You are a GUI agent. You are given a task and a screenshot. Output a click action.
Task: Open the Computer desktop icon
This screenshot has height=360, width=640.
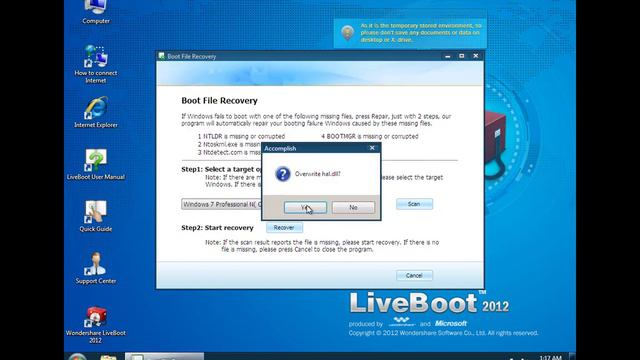(x=96, y=11)
